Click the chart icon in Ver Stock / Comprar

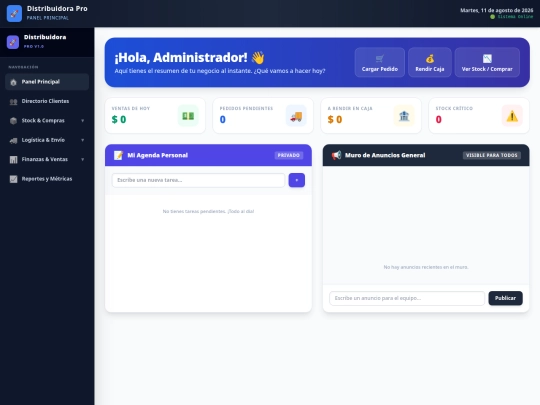pos(487,59)
